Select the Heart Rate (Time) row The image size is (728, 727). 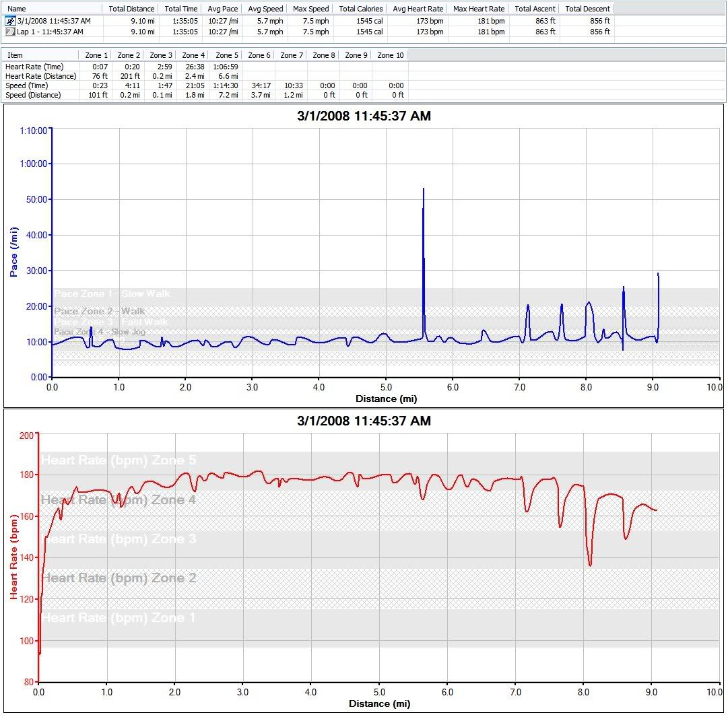[34, 67]
